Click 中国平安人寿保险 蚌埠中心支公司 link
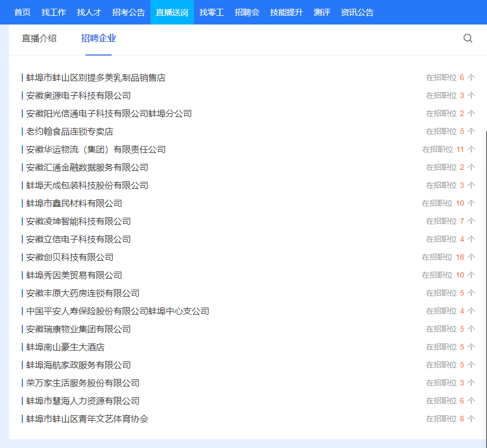 (118, 311)
